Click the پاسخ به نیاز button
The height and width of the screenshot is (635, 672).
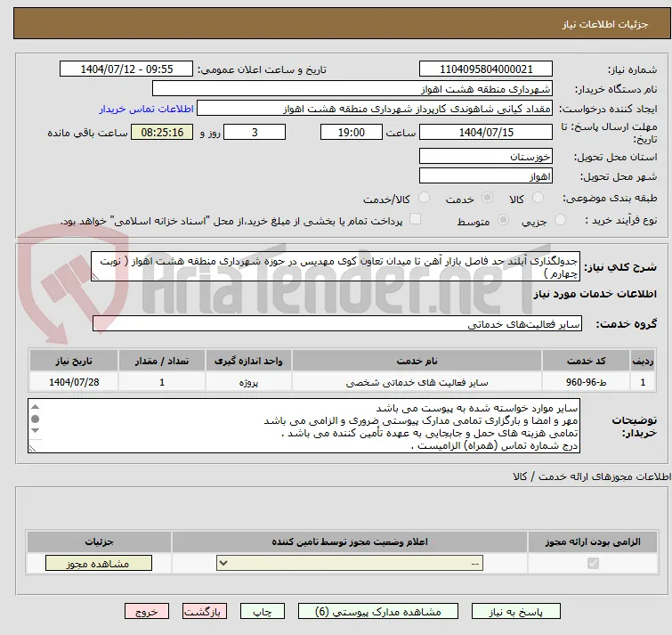coord(516,612)
